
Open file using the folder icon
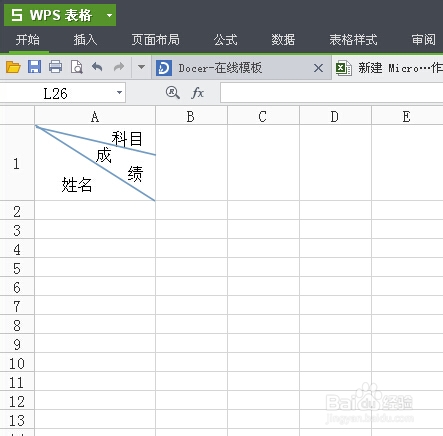point(13,67)
